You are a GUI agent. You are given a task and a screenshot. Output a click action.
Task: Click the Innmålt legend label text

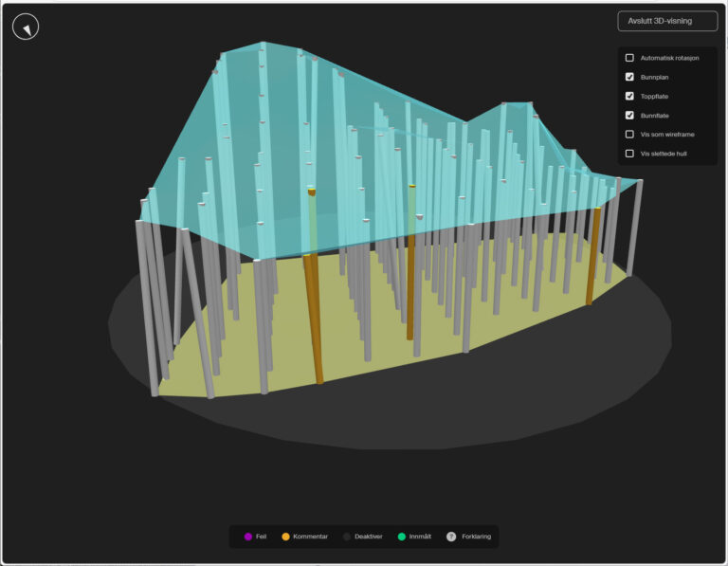(420, 537)
